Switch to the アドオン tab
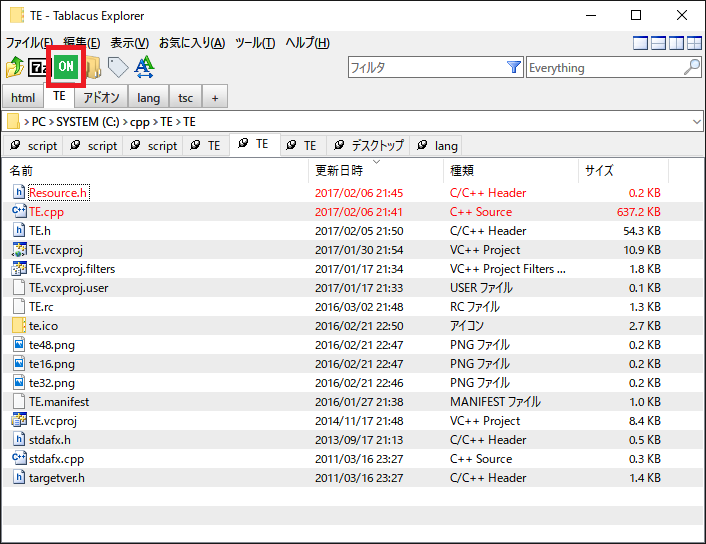The height and width of the screenshot is (544, 706). click(101, 97)
